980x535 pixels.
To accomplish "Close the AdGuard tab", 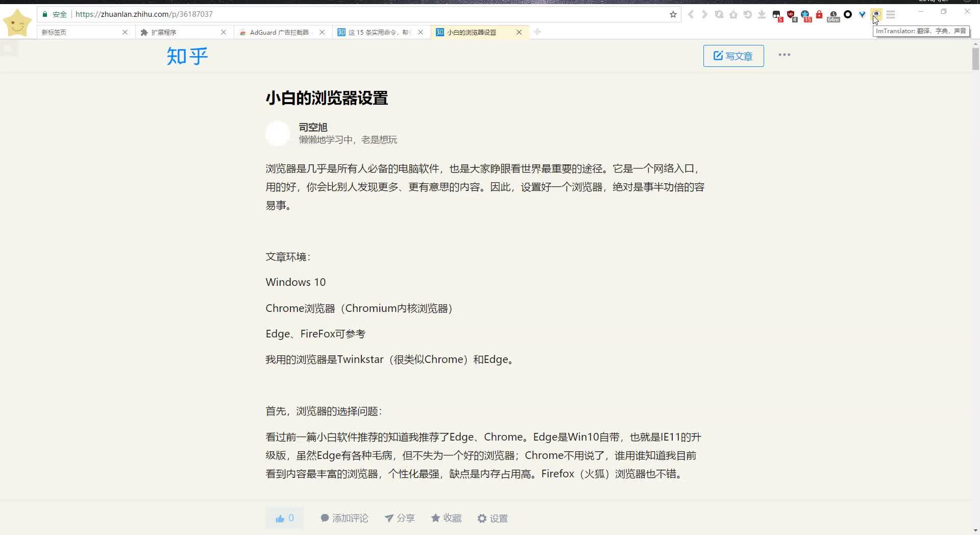I will coord(322,32).
